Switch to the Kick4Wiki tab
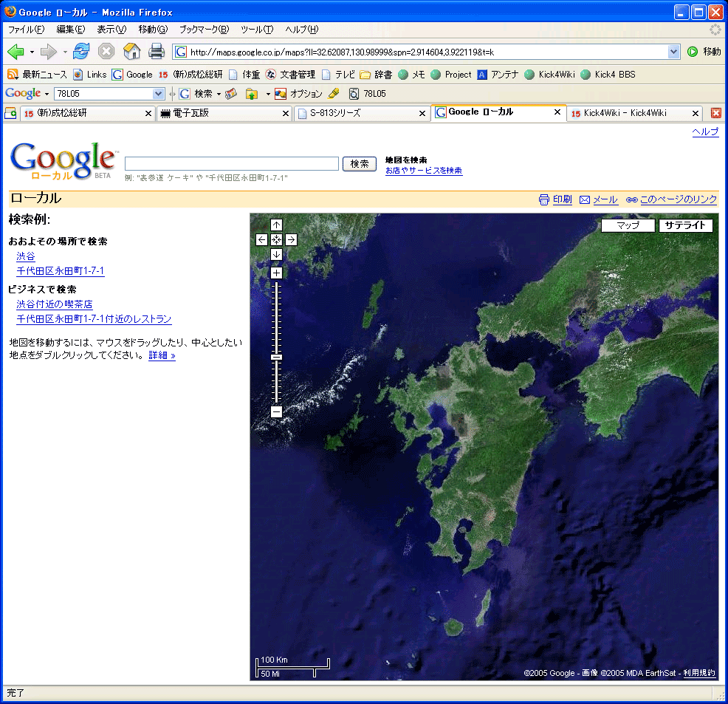Image resolution: width=728 pixels, height=704 pixels. [625, 113]
